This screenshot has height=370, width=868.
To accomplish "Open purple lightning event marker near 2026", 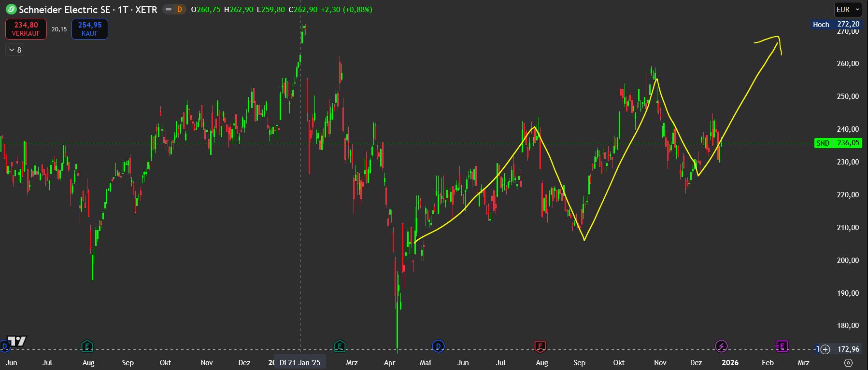I will 721,346.
